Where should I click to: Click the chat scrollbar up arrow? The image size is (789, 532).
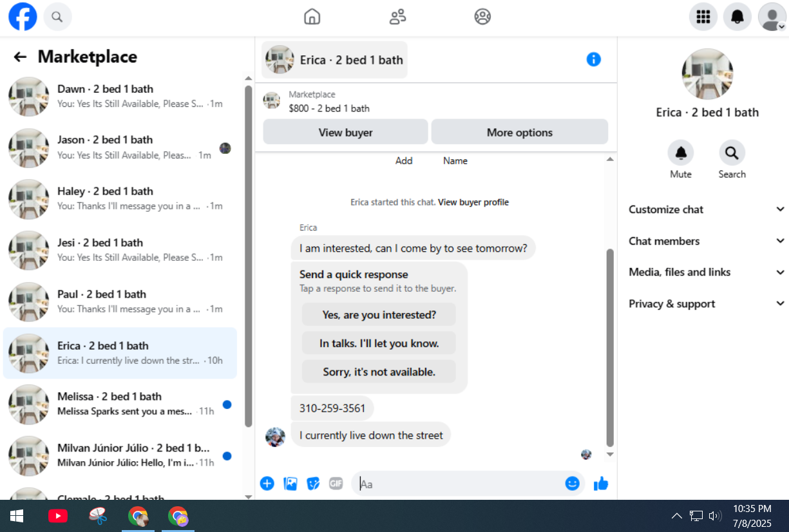(610, 158)
